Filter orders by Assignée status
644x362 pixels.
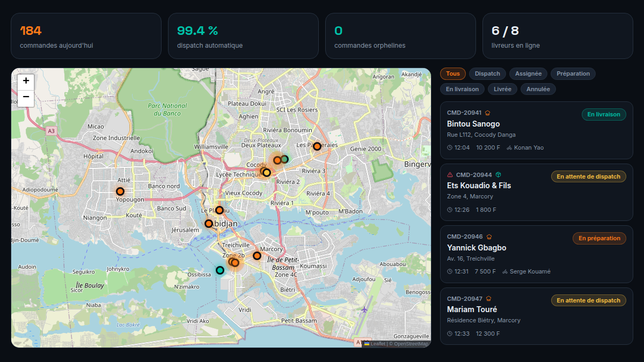click(x=528, y=74)
